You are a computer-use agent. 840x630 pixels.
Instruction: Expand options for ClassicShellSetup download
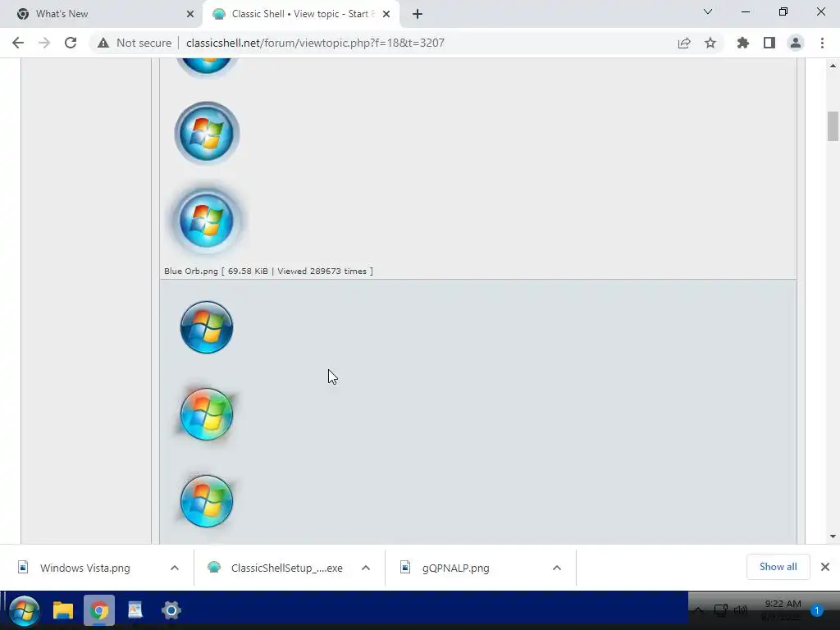coord(366,568)
